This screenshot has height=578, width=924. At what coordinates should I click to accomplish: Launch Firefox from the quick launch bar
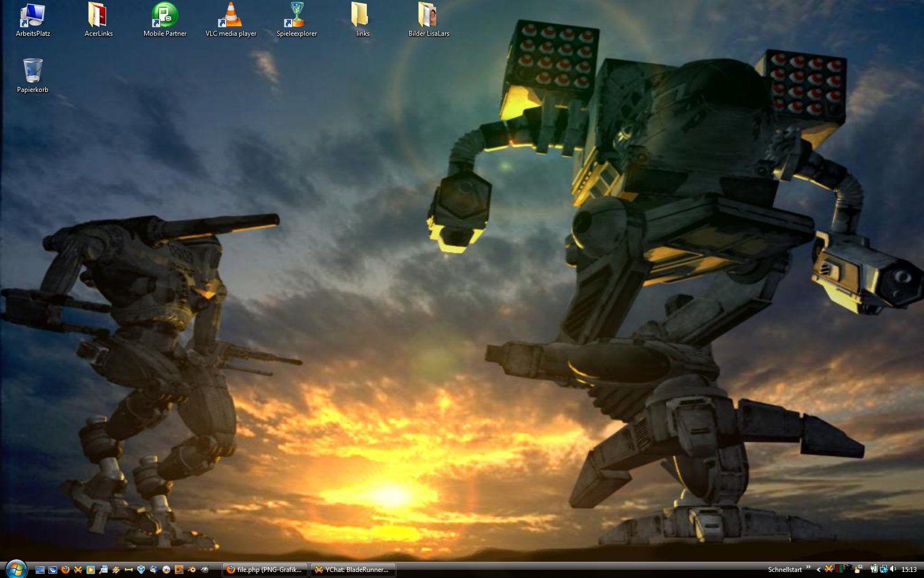[65, 570]
